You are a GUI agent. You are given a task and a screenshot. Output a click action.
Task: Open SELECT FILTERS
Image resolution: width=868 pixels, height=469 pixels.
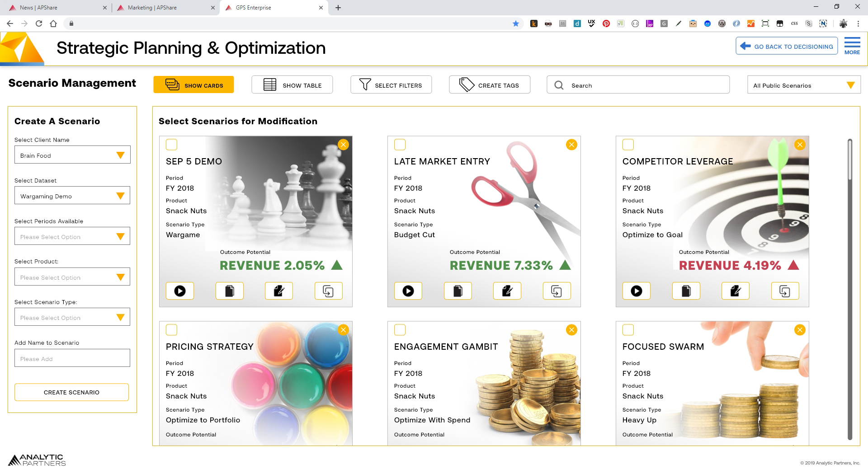tap(391, 85)
